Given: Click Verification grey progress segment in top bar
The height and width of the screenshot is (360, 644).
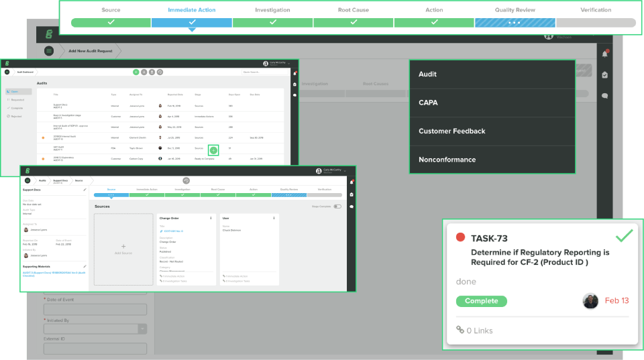Looking at the screenshot, I should (x=596, y=23).
